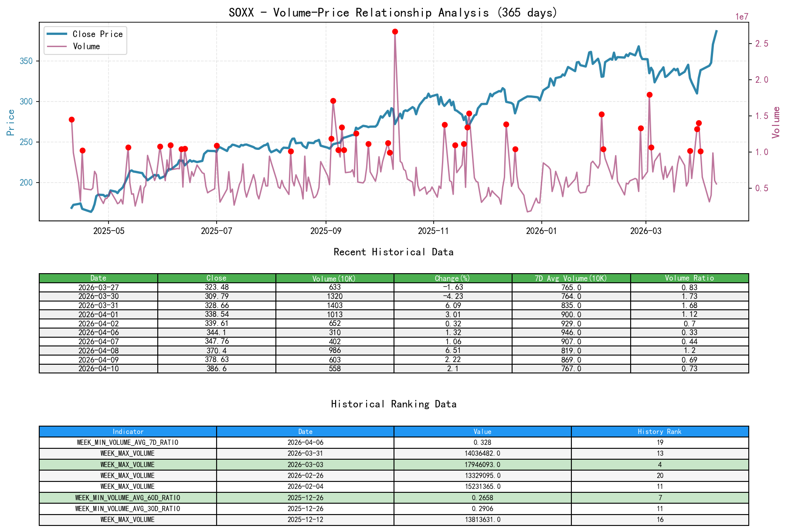Select the date cell "2026-04-02"
Screen dimensions: 788x532
click(x=98, y=323)
